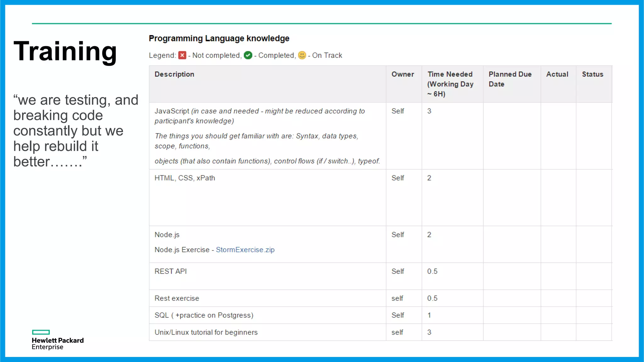
Task: Click the Planned Due Date column header
Action: coord(510,79)
